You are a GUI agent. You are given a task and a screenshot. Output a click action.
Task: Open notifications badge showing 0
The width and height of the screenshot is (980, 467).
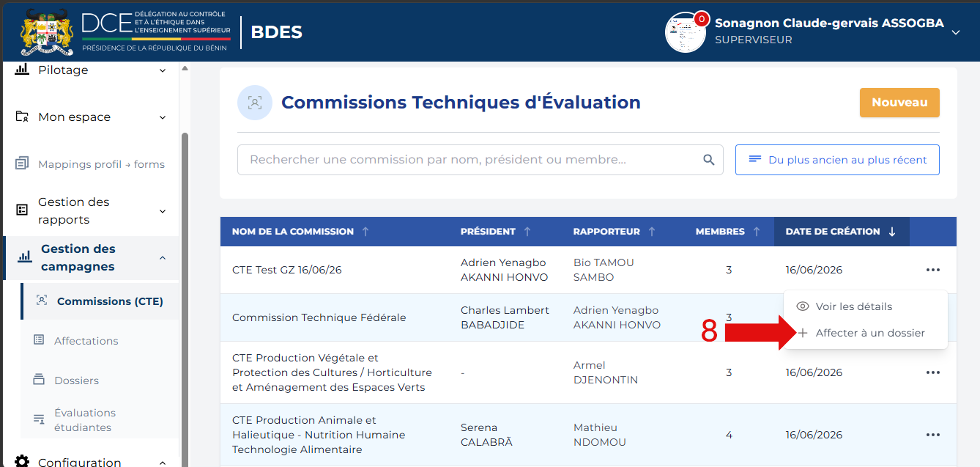click(701, 19)
